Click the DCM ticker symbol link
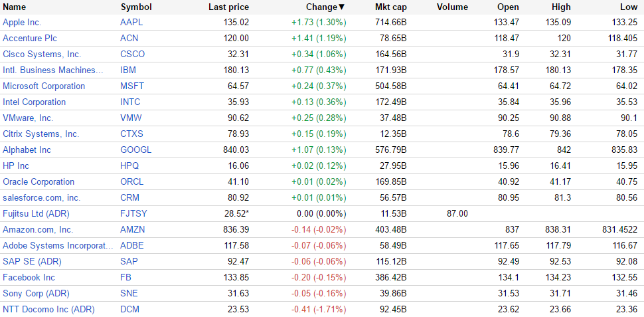644x317 pixels. pos(130,310)
